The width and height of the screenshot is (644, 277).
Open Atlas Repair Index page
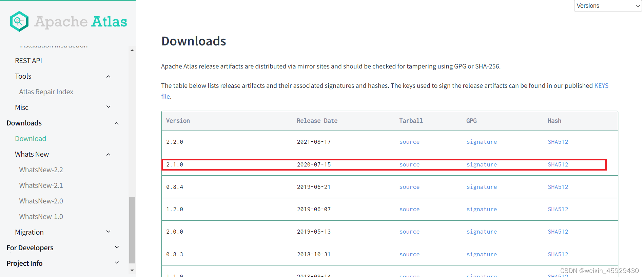click(x=46, y=92)
